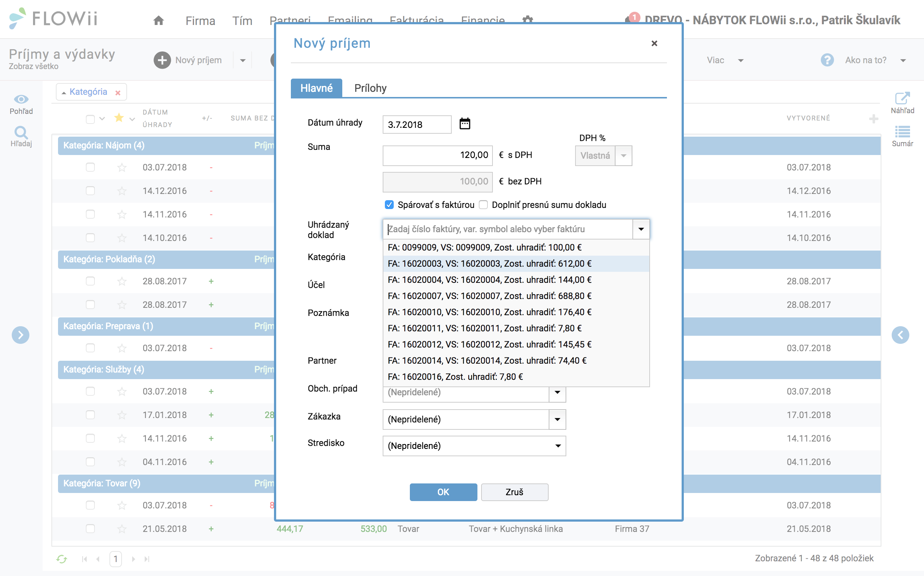Open the Viac dropdown
This screenshot has height=576, width=924.
click(725, 60)
